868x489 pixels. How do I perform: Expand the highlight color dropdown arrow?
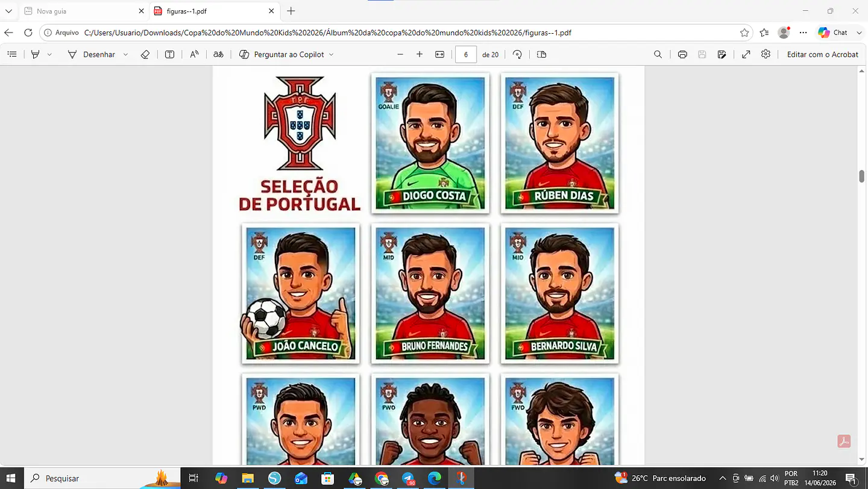[x=49, y=54]
